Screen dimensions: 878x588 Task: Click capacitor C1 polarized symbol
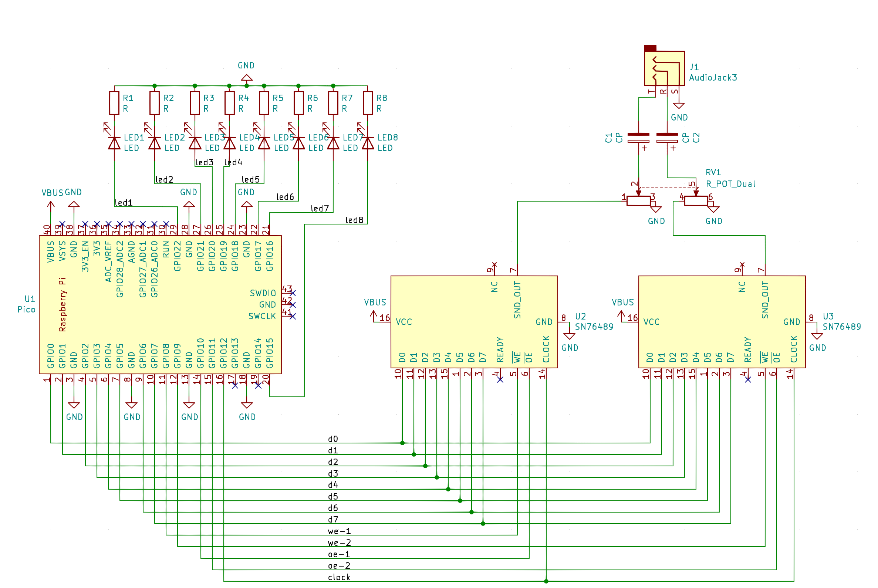638,138
